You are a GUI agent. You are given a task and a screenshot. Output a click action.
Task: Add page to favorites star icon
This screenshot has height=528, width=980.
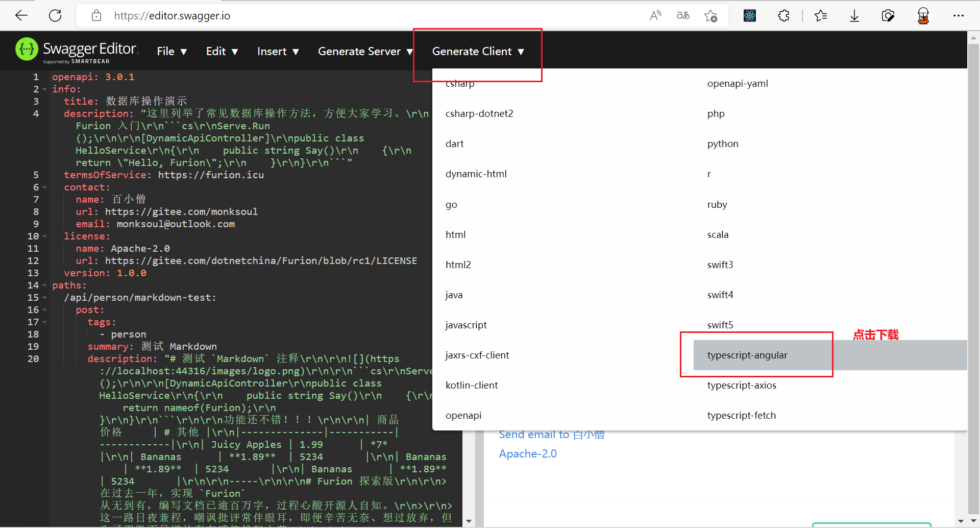pyautogui.click(x=710, y=16)
